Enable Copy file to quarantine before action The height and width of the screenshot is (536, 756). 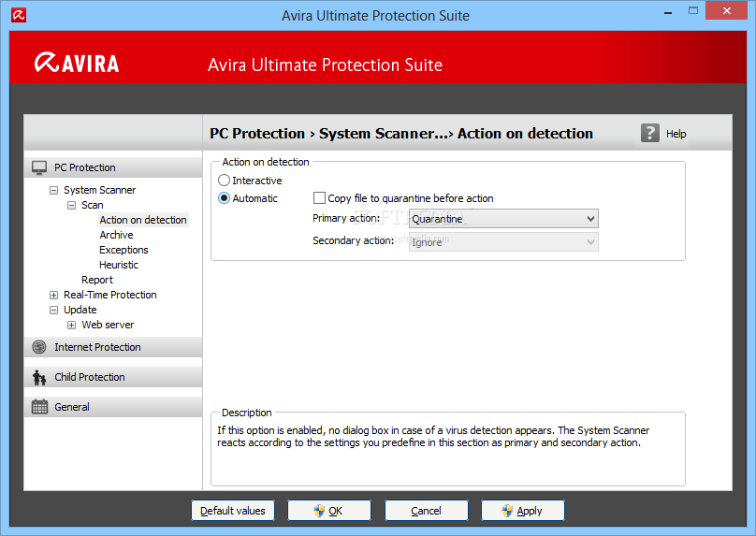(319, 198)
